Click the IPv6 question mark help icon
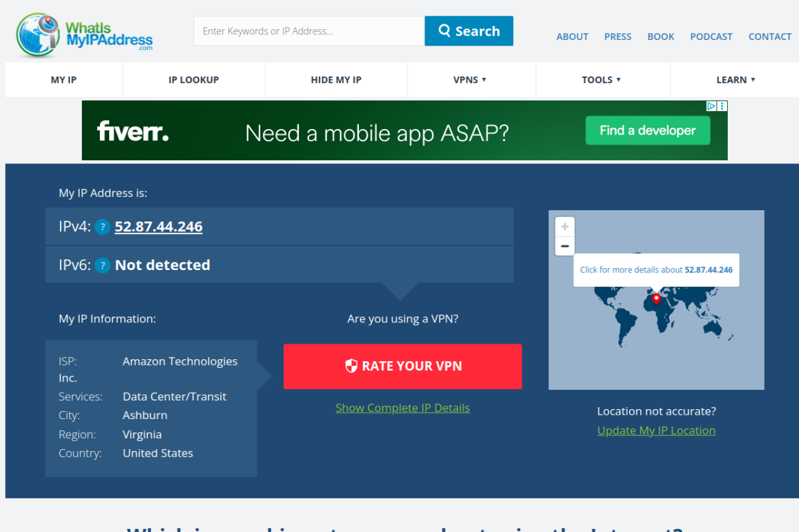Screen dimensions: 799x532 [103, 265]
